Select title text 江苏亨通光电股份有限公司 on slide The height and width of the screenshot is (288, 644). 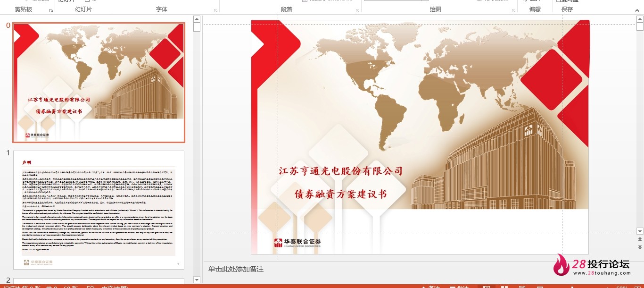(x=340, y=171)
